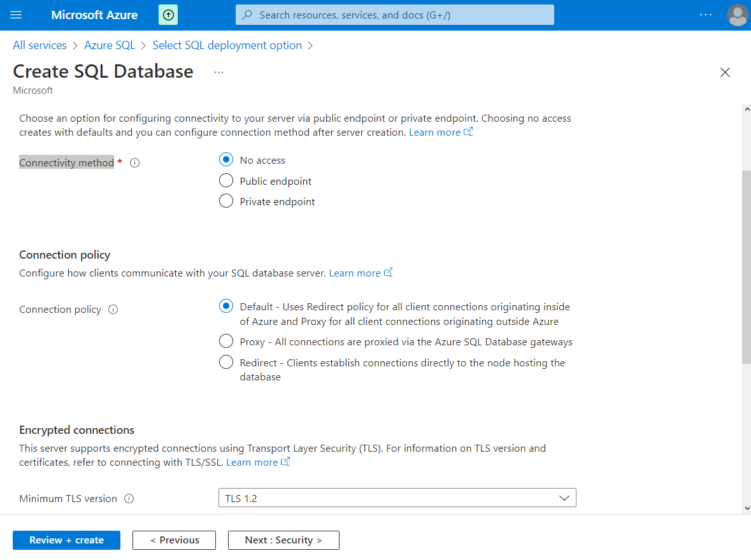Focus the search resources input field
Image resolution: width=751 pixels, height=560 pixels.
click(395, 15)
